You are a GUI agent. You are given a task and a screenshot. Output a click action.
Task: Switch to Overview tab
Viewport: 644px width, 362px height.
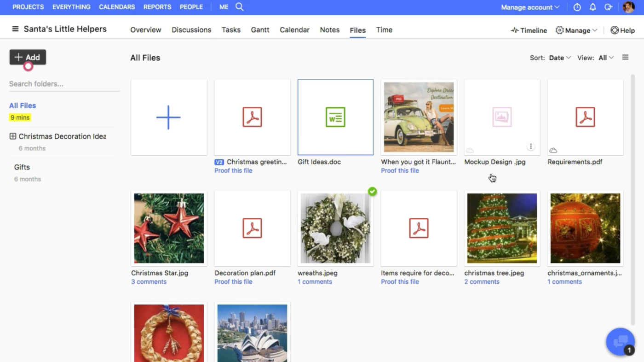tap(146, 30)
